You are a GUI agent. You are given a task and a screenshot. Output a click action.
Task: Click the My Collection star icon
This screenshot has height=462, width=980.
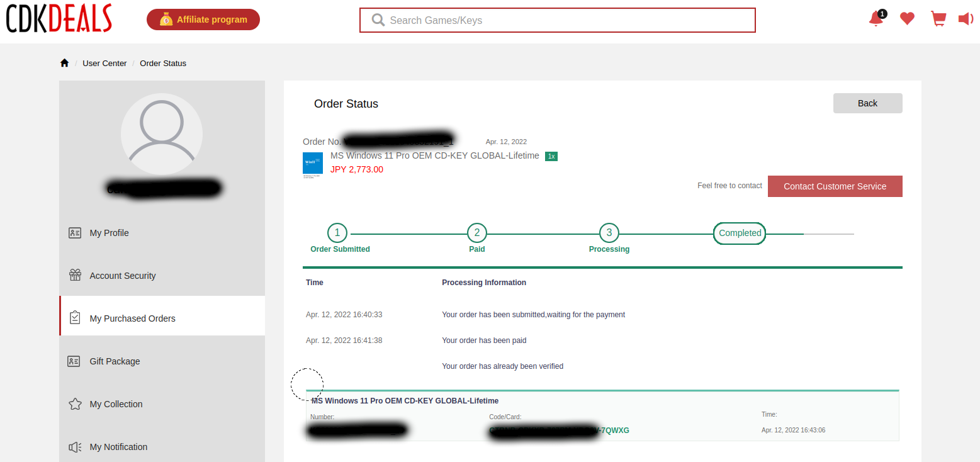(x=75, y=404)
